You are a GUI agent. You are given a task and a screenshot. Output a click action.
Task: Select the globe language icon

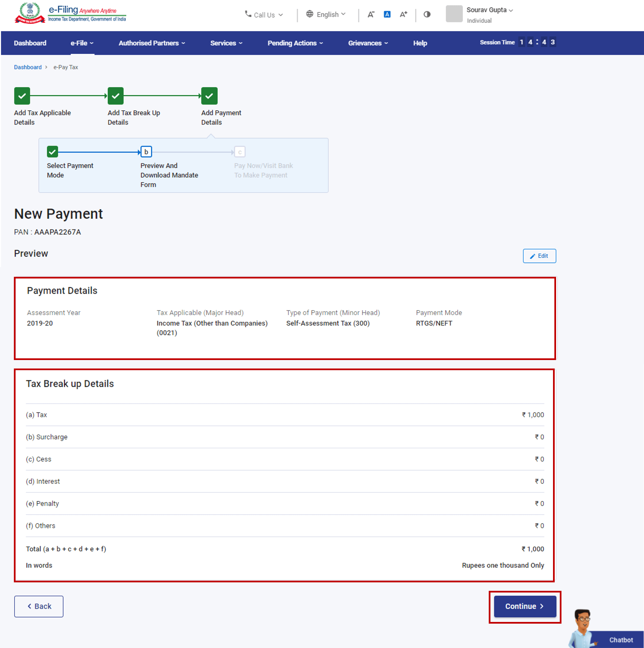pos(309,14)
